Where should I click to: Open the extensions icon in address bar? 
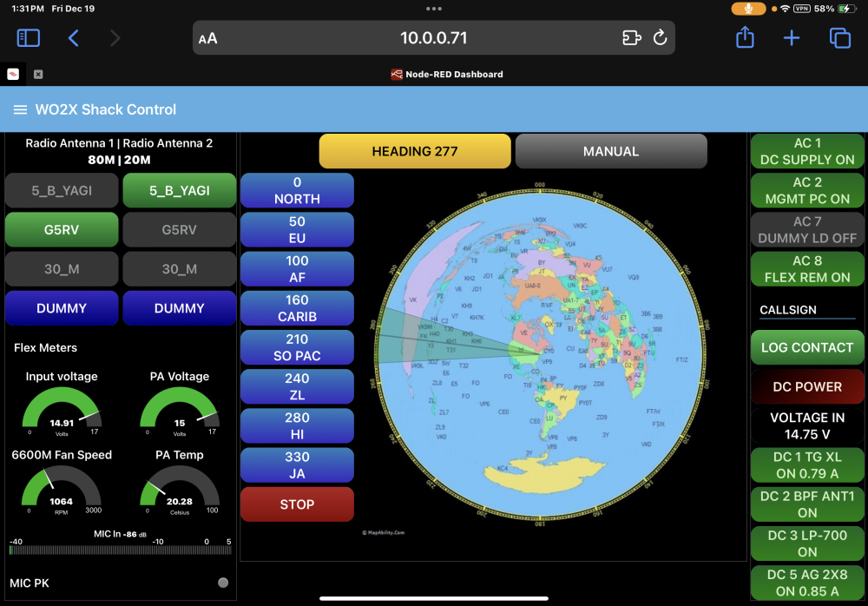pyautogui.click(x=632, y=37)
